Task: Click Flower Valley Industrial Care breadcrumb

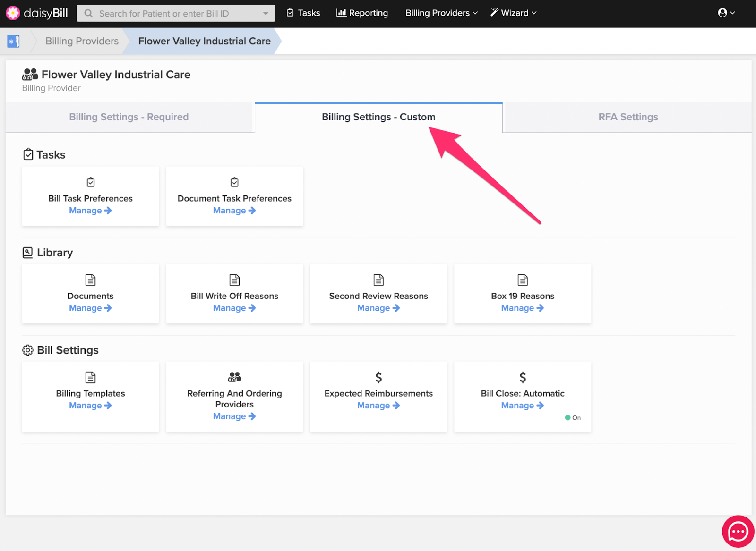Action: [205, 41]
